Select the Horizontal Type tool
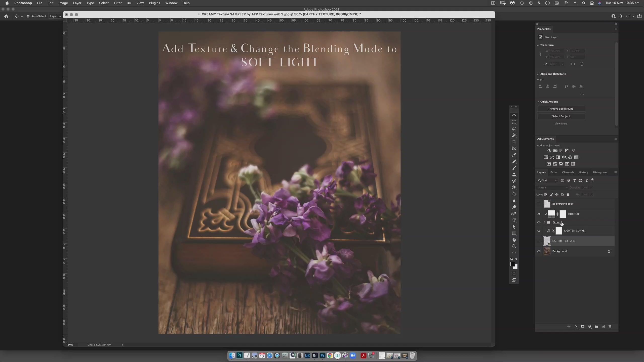The width and height of the screenshot is (644, 362). (x=514, y=220)
